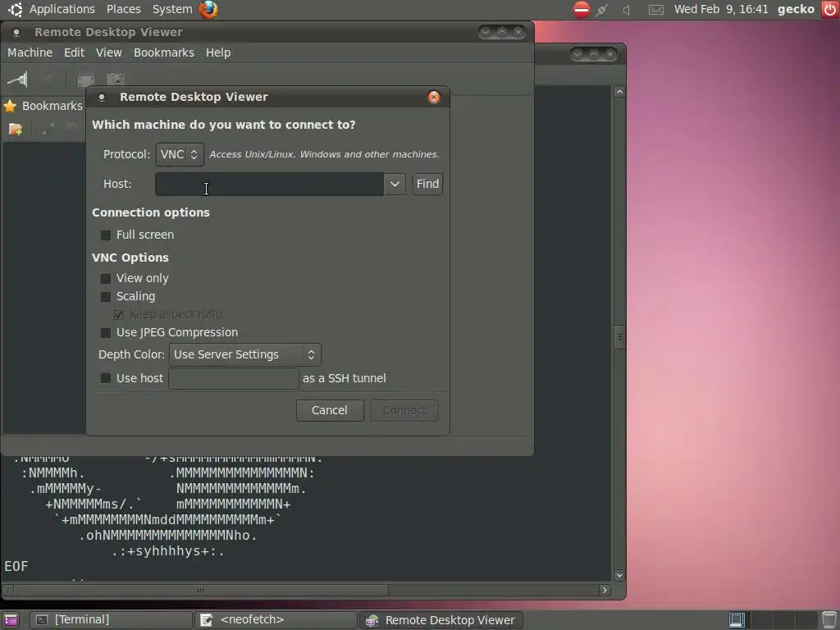This screenshot has height=630, width=840.
Task: Click the SSH tunnel host text field
Action: coord(234,378)
